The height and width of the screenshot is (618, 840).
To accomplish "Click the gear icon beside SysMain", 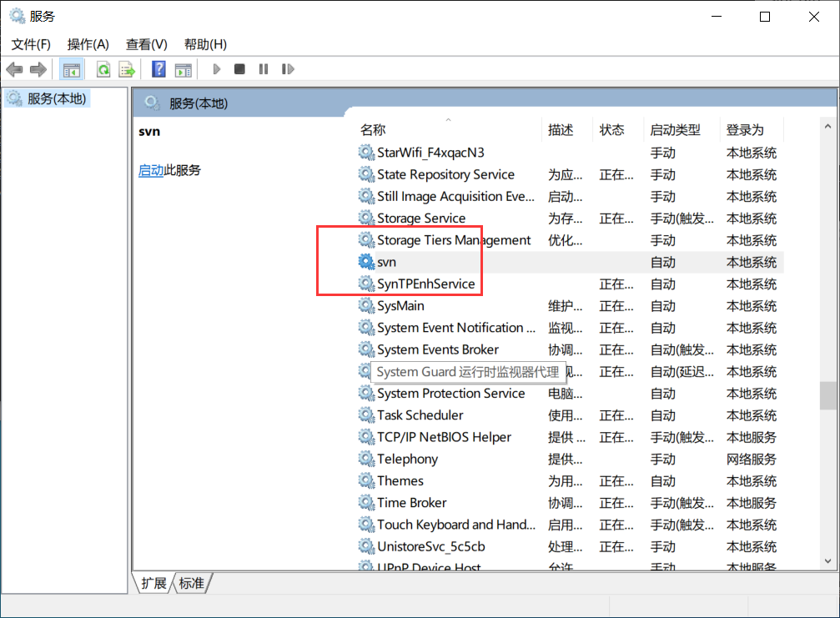I will (366, 306).
